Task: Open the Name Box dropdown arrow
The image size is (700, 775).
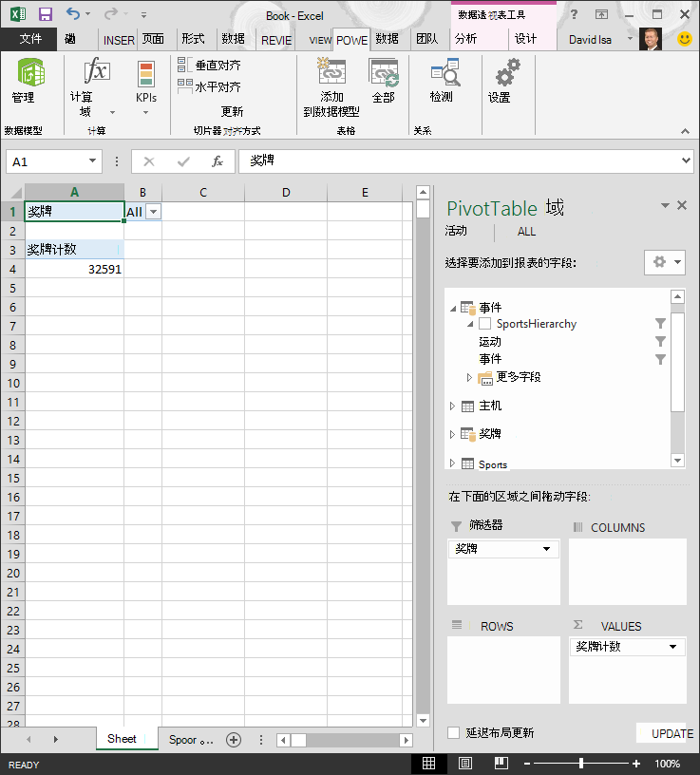Action: point(92,161)
